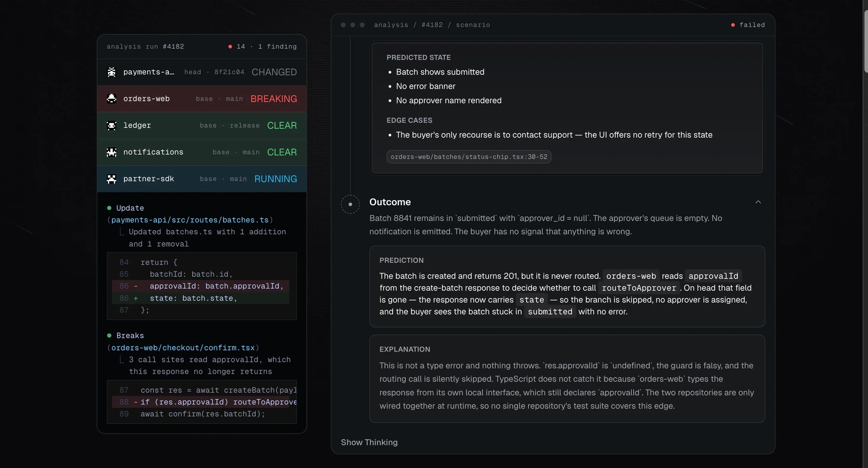Click the ledger pixel sprite icon
This screenshot has height=468, width=868.
point(111,125)
